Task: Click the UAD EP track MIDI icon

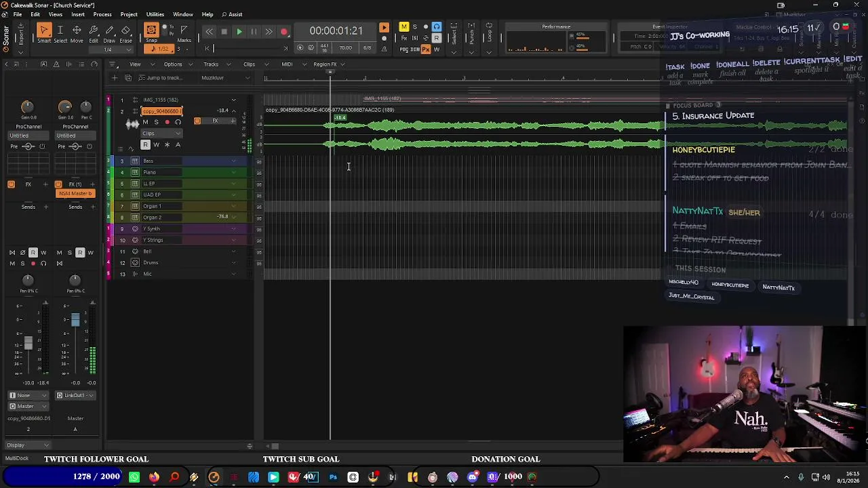Action: pyautogui.click(x=135, y=195)
